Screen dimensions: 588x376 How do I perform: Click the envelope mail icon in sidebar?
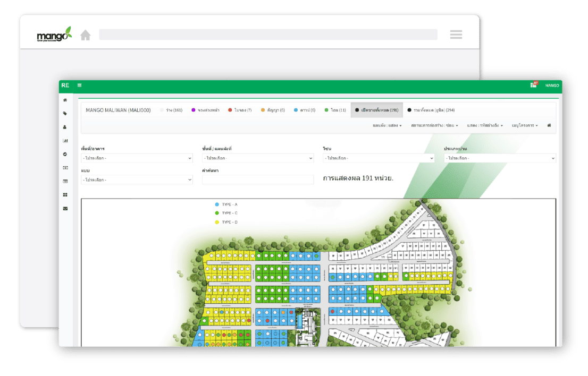pos(65,209)
